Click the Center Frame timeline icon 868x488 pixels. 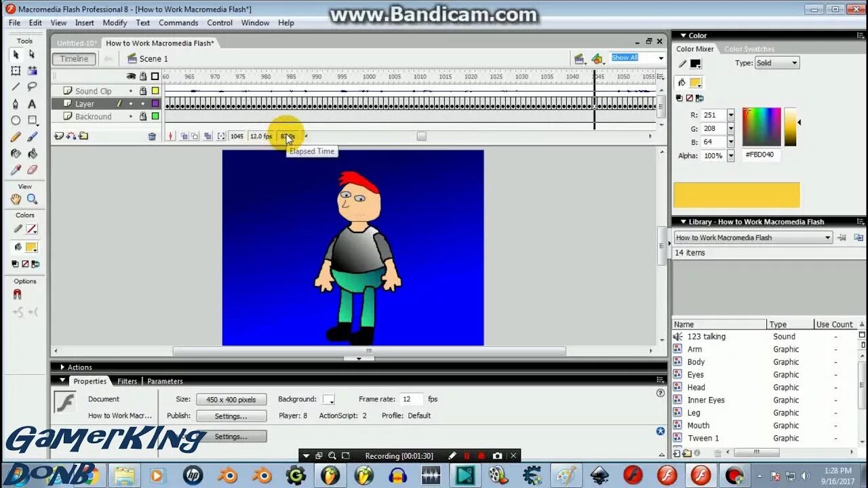click(171, 136)
